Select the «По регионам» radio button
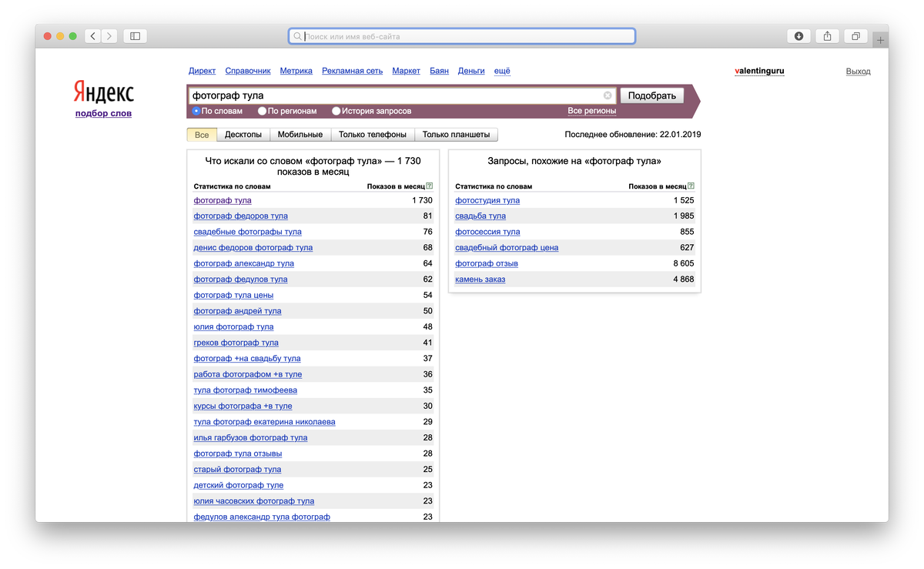924x569 pixels. coord(261,110)
